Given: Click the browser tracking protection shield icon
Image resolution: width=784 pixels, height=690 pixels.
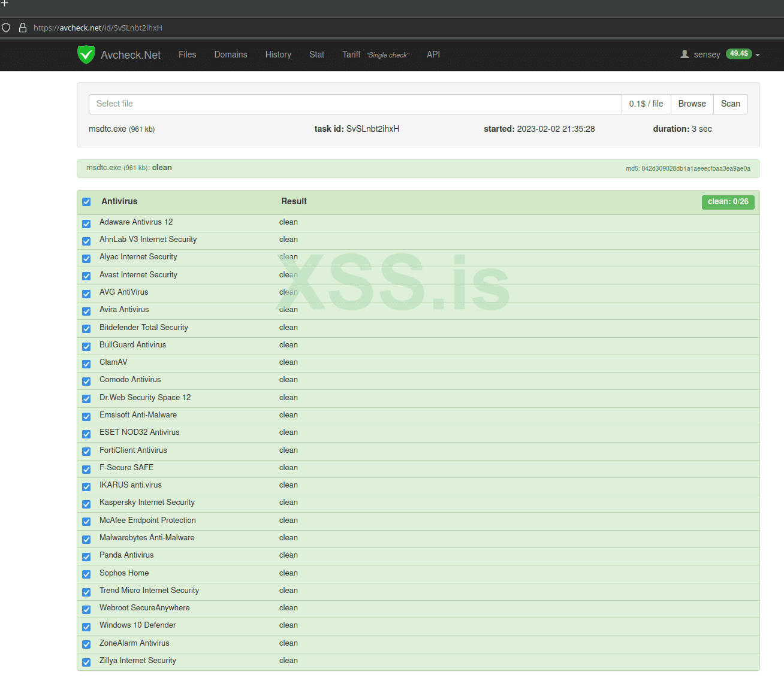Looking at the screenshot, I should (7, 28).
